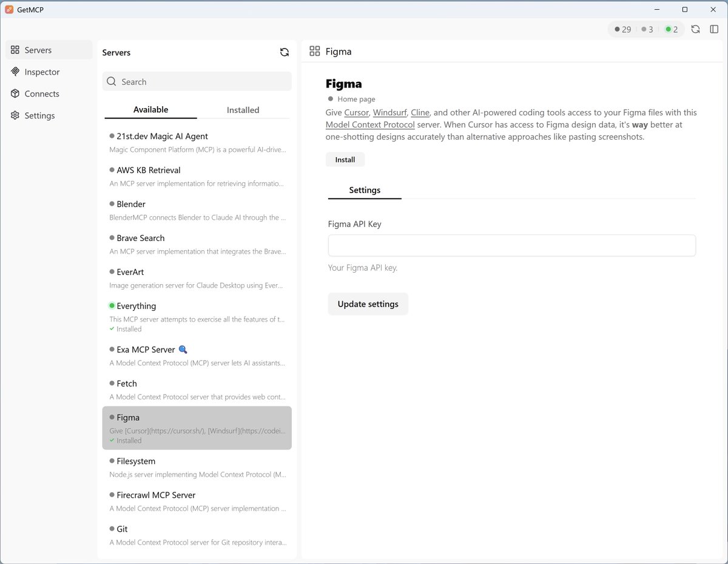This screenshot has height=564, width=728.
Task: Focus the server Search field
Action: (197, 81)
